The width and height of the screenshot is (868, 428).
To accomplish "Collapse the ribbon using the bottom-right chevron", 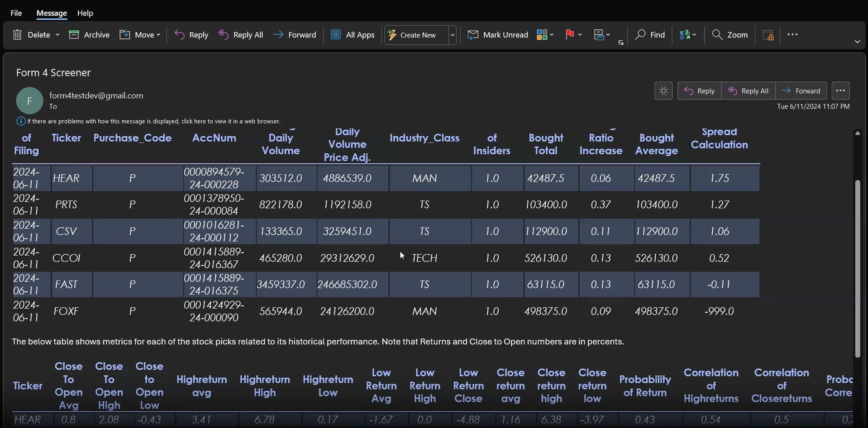I will (x=857, y=42).
